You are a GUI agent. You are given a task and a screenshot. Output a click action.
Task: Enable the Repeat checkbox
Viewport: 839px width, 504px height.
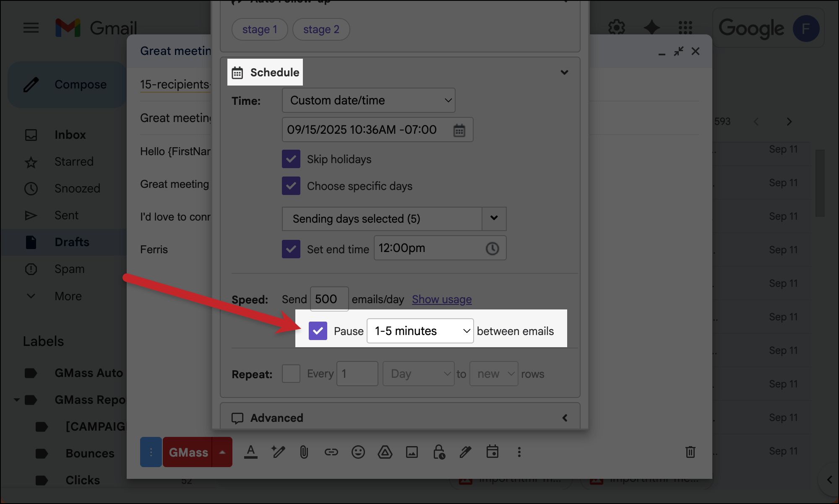[291, 374]
